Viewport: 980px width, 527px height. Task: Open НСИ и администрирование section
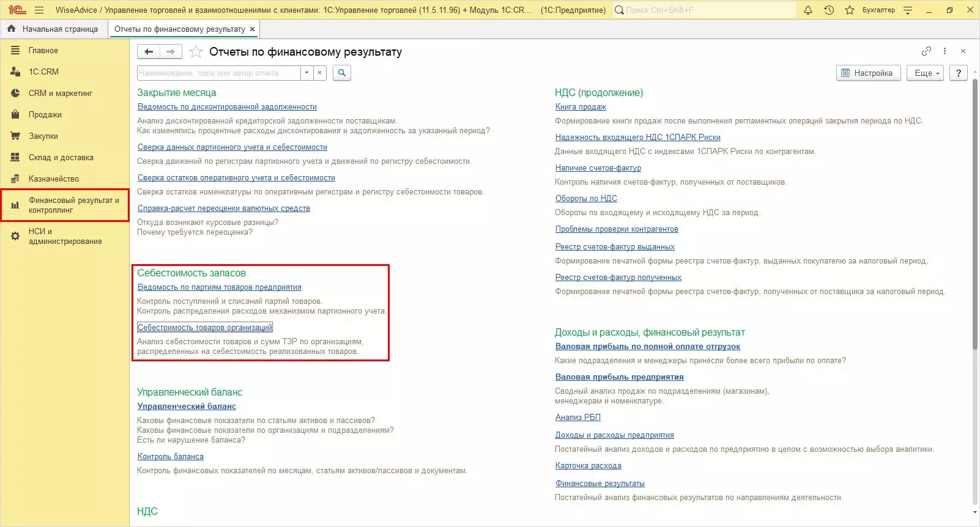pos(65,236)
